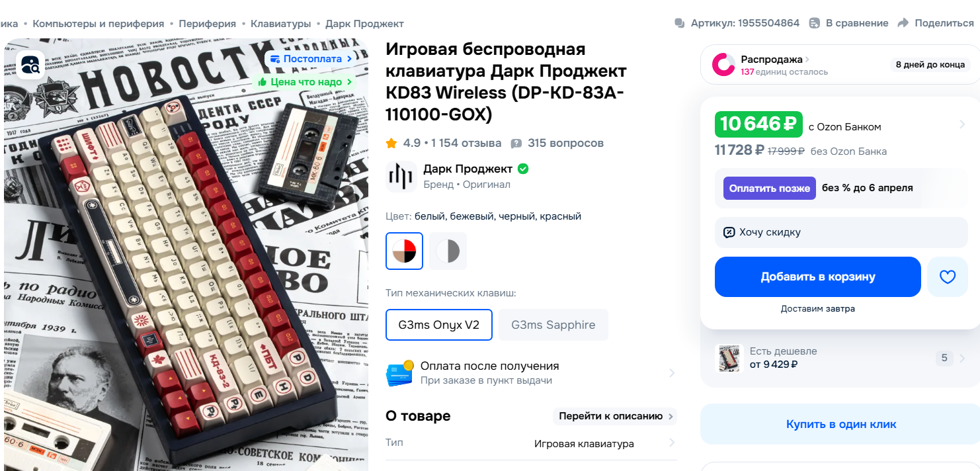
Task: Open the Клавиатуры breadcrumb category
Action: tap(280, 24)
